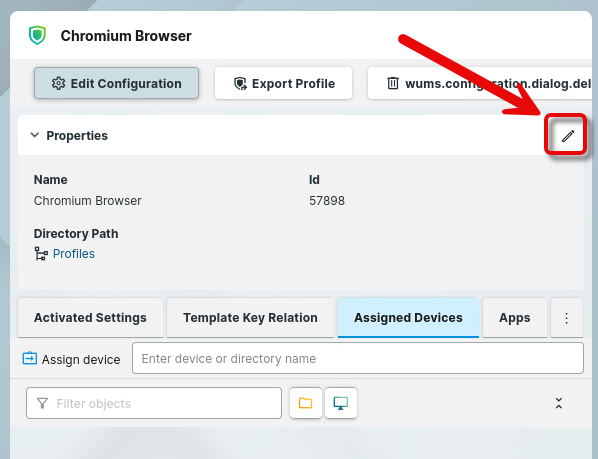
Task: Click the Name value Chromium Browser
Action: (88, 201)
